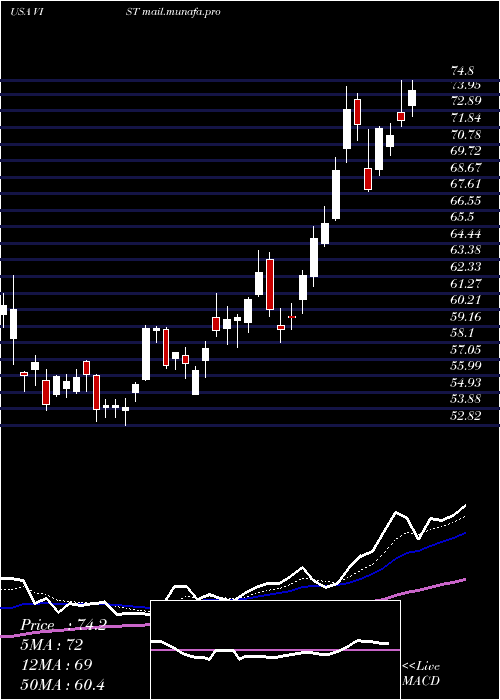Screen dimensions: 500x700
Task: Select the 68.67 price axis label
Action: 466,167
